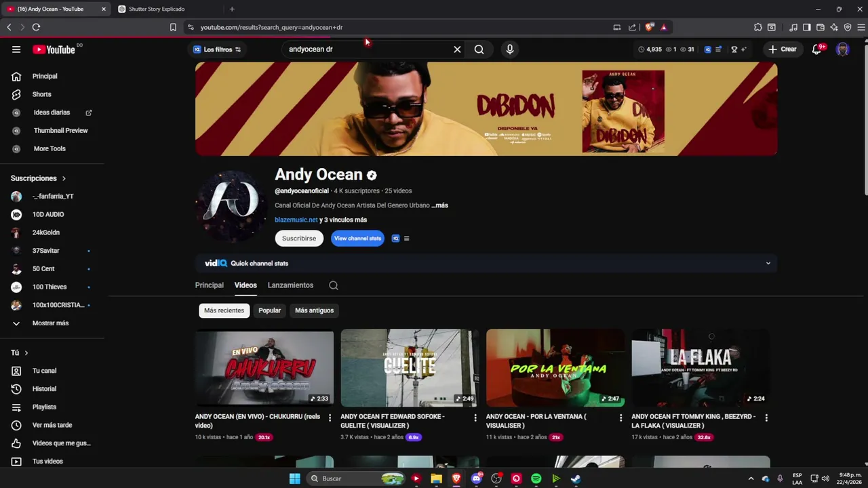Viewport: 868px width, 488px height.
Task: Submit search with the magnifier button
Action: (479, 49)
